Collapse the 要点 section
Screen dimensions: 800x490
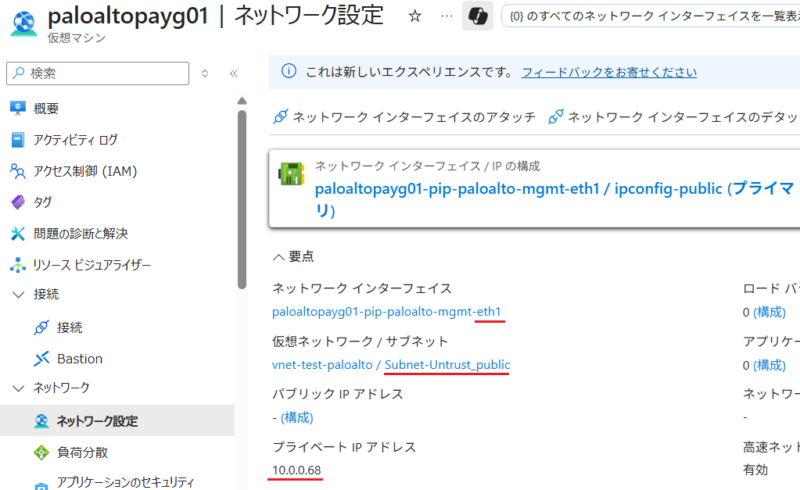click(x=293, y=256)
